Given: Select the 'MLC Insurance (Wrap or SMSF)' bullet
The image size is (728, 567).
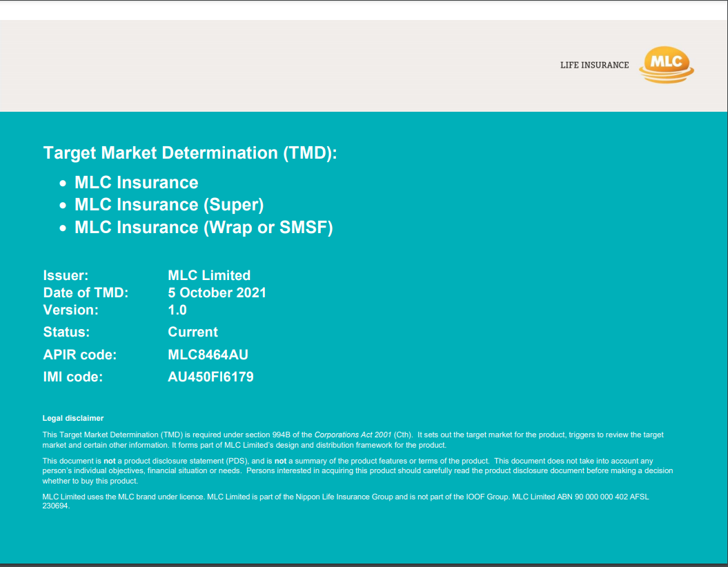Looking at the screenshot, I should point(204,228).
